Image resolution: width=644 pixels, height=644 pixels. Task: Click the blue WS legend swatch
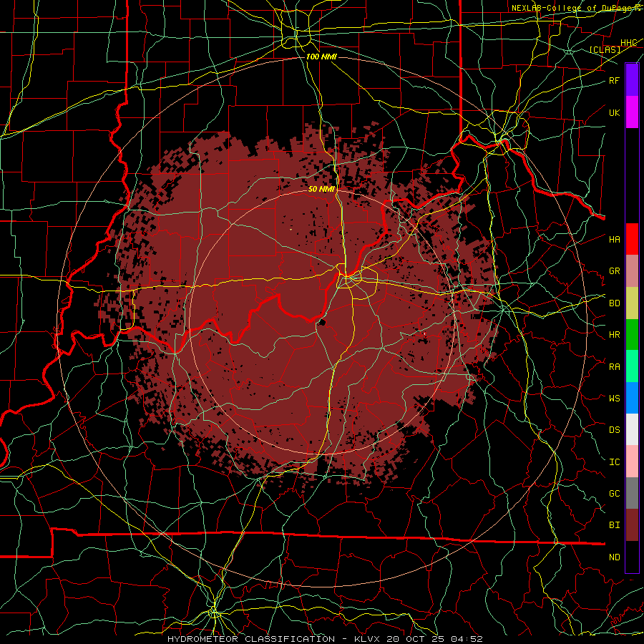(x=632, y=398)
